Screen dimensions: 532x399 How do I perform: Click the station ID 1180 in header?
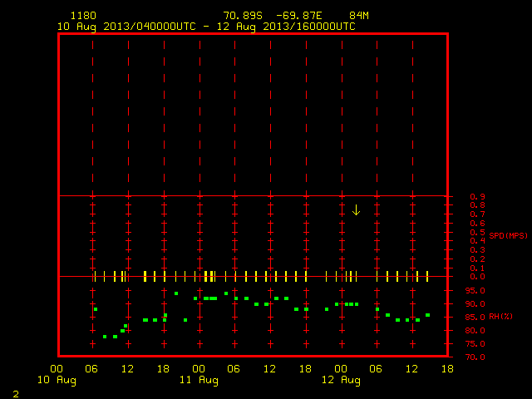coord(83,16)
